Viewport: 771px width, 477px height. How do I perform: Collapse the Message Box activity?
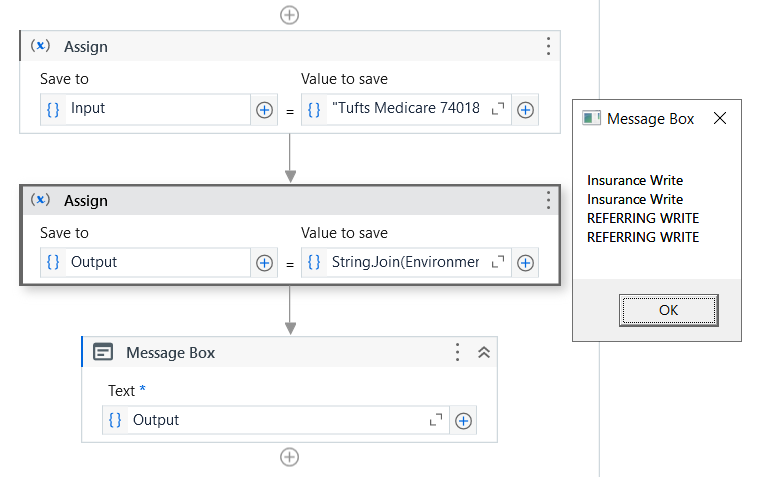[x=484, y=352]
